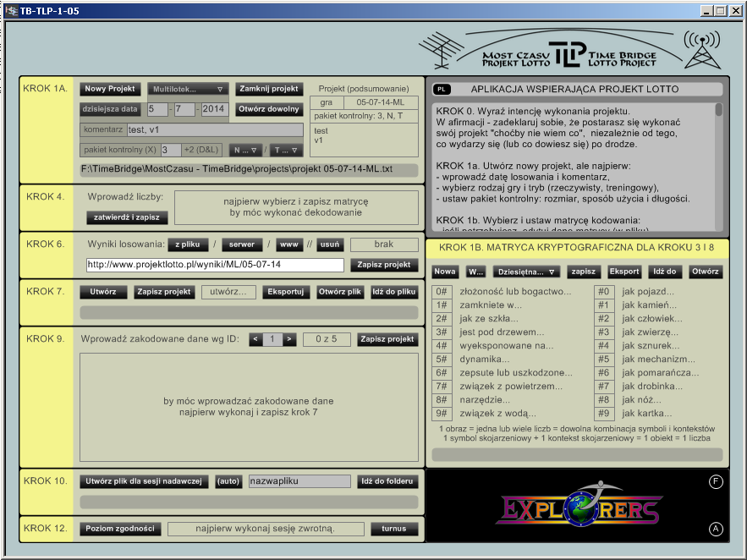Open the Multilotek game type dropdown
Image resolution: width=747 pixels, height=560 pixels.
(x=188, y=89)
